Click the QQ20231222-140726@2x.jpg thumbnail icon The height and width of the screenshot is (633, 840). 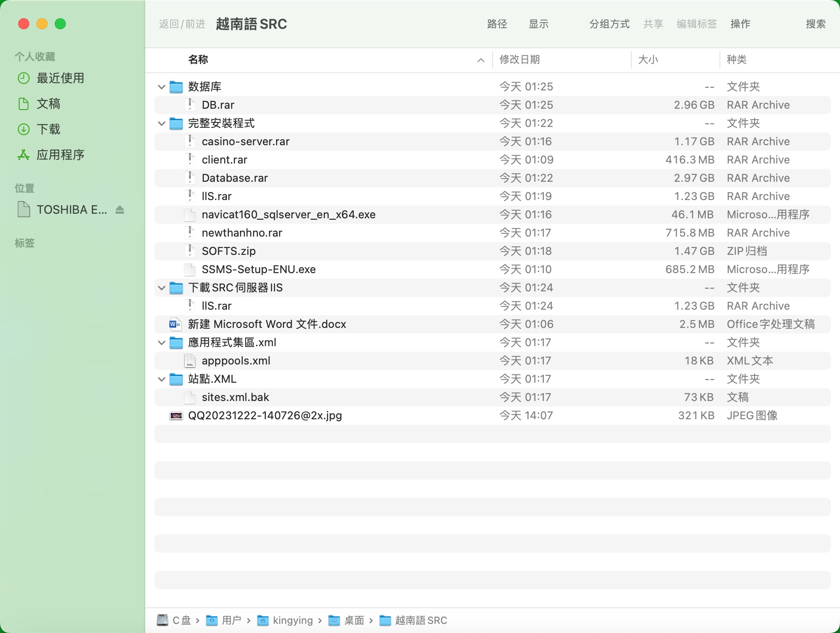pos(176,416)
